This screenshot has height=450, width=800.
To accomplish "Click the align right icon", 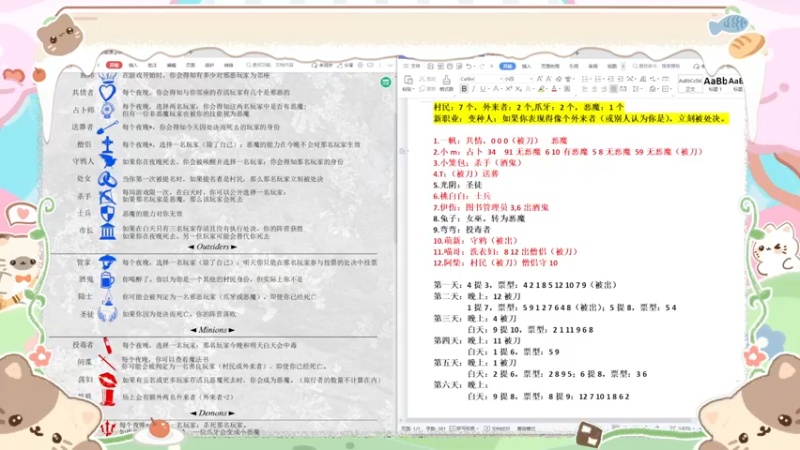I will click(604, 89).
